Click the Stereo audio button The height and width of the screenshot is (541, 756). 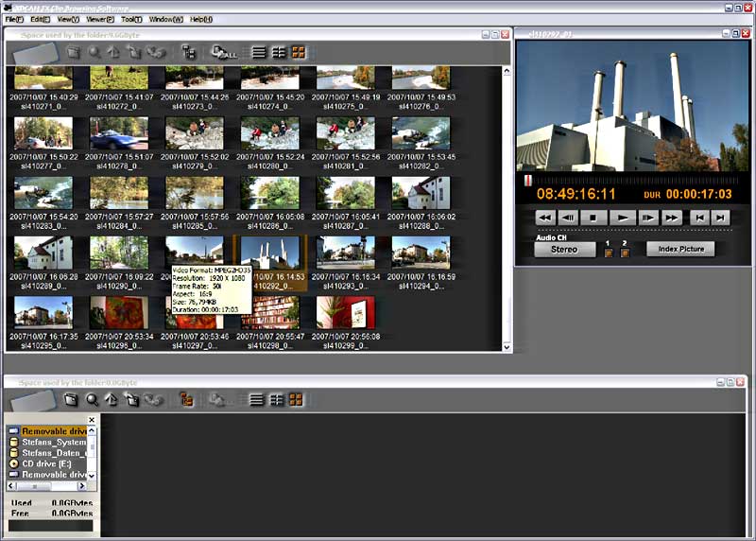click(x=564, y=250)
